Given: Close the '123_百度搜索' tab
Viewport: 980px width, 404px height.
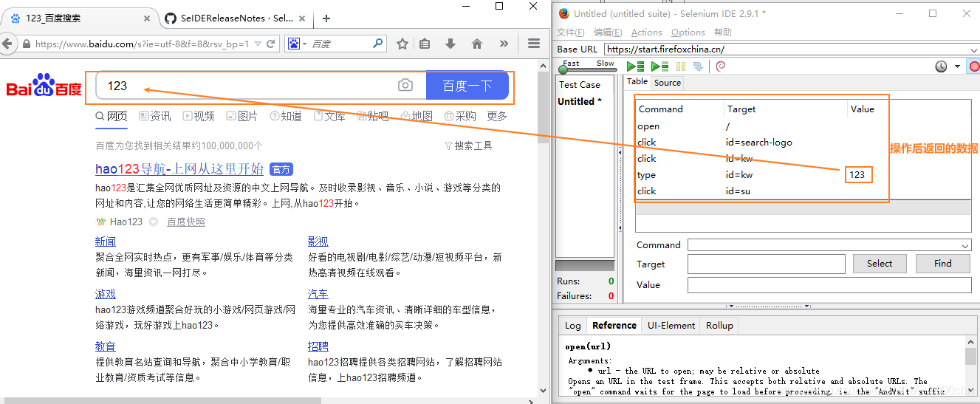Looking at the screenshot, I should [148, 18].
